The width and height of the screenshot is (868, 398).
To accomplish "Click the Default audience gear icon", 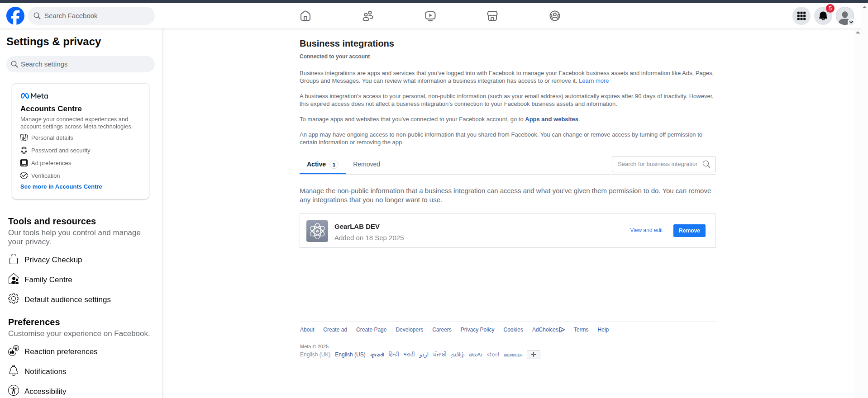I will [x=14, y=298].
